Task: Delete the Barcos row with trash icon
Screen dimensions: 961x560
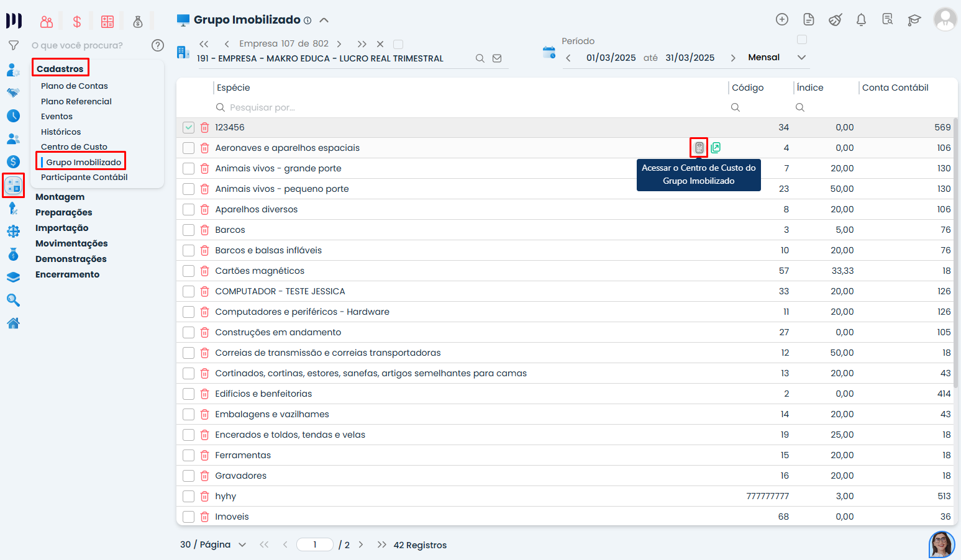Action: click(204, 230)
